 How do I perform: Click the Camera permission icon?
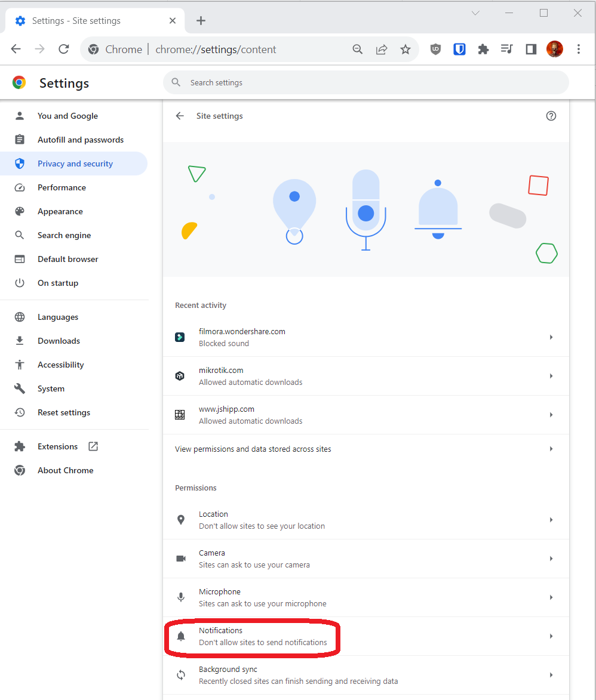tap(181, 559)
